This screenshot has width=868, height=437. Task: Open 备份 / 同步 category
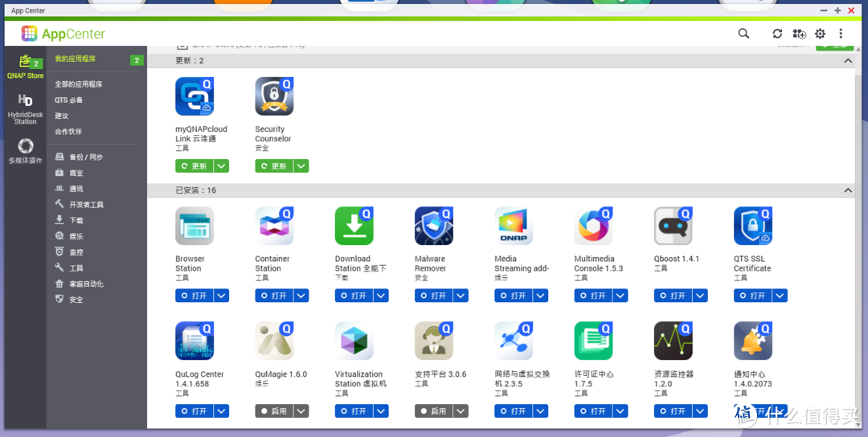79,157
